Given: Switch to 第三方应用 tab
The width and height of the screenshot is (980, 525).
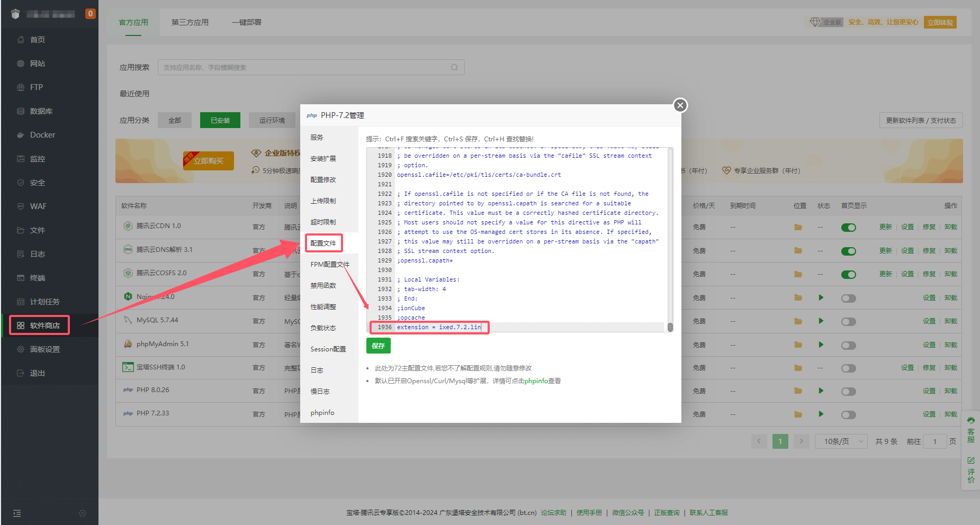Looking at the screenshot, I should pyautogui.click(x=190, y=22).
